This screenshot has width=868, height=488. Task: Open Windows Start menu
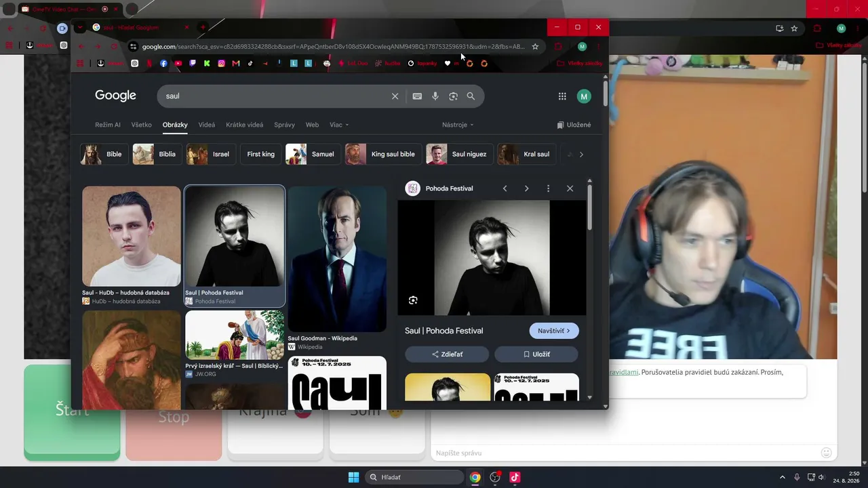[353, 477]
